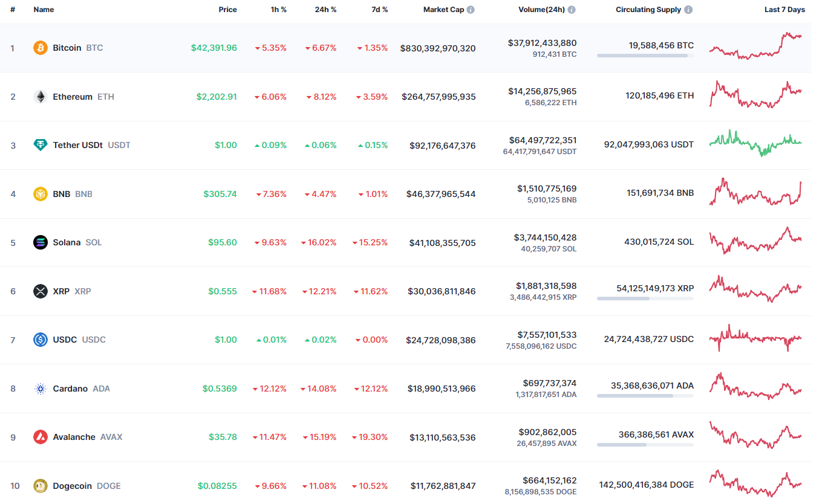Open Tether's green 7-day sparkline chart

[x=755, y=143]
